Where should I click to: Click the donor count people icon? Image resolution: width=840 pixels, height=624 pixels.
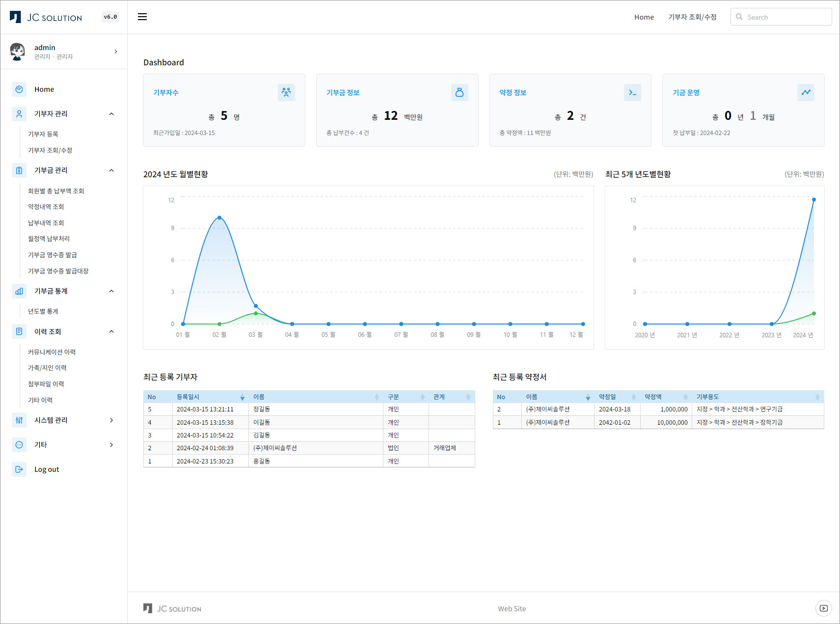pos(286,92)
